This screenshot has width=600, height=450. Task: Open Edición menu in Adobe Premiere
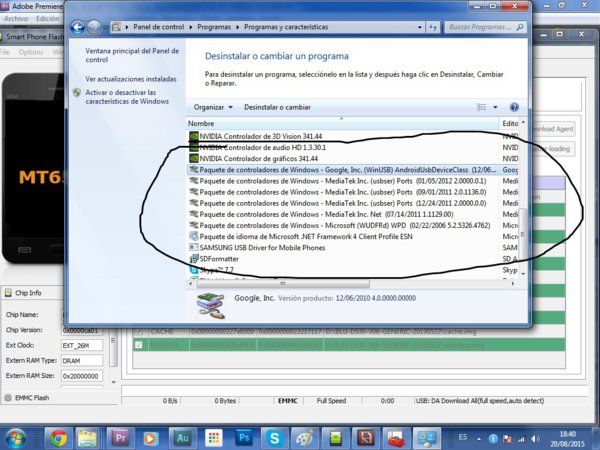click(x=48, y=18)
